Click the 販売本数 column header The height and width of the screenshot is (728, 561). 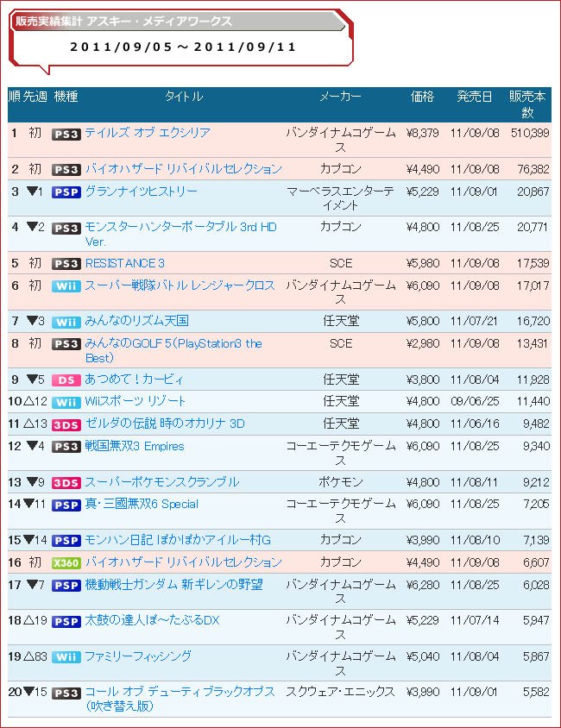[527, 104]
